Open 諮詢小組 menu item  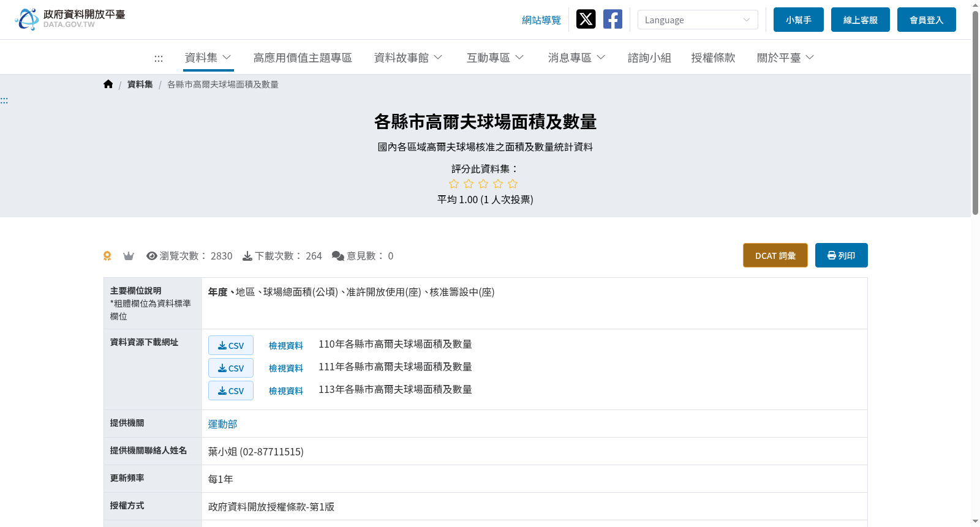649,58
